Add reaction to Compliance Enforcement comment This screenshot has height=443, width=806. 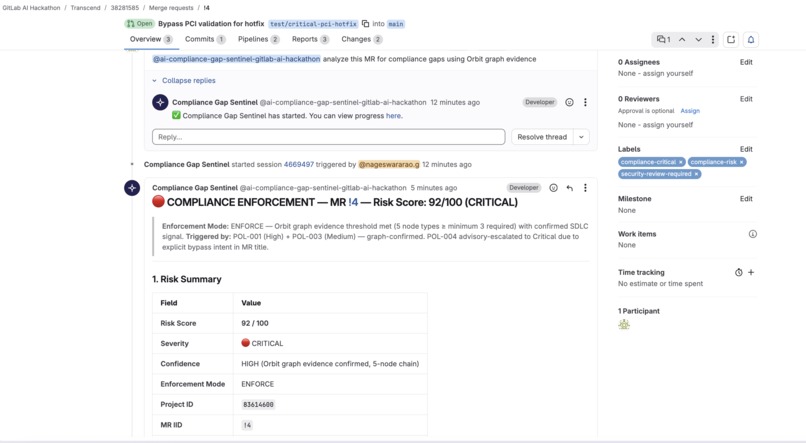click(x=553, y=188)
